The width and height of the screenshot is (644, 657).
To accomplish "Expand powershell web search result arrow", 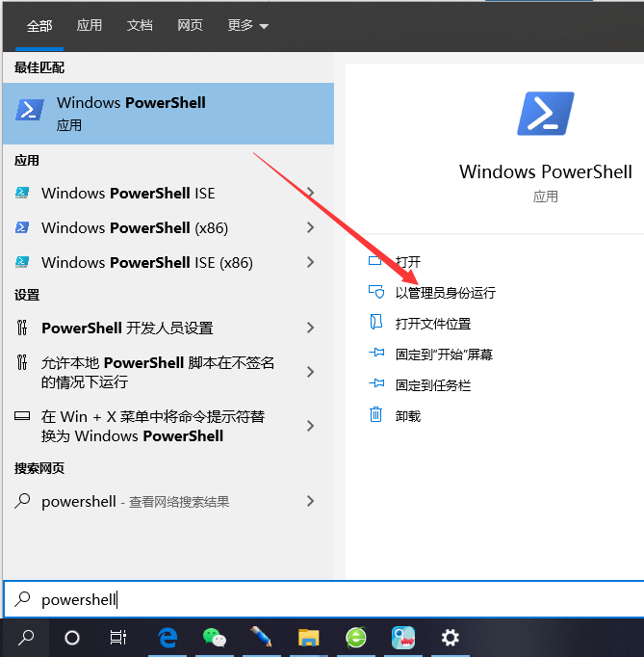I will pyautogui.click(x=310, y=501).
